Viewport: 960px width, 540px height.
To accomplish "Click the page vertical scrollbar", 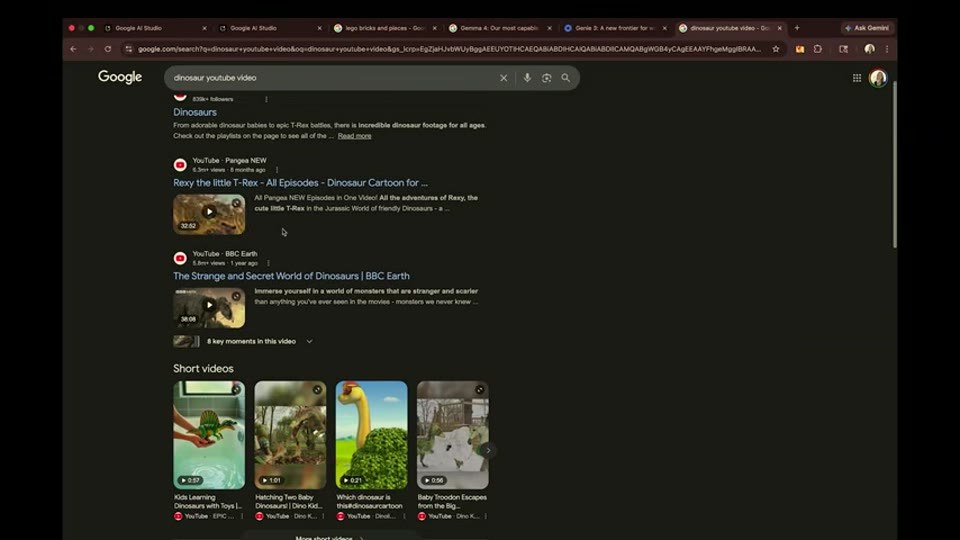I will 894,165.
